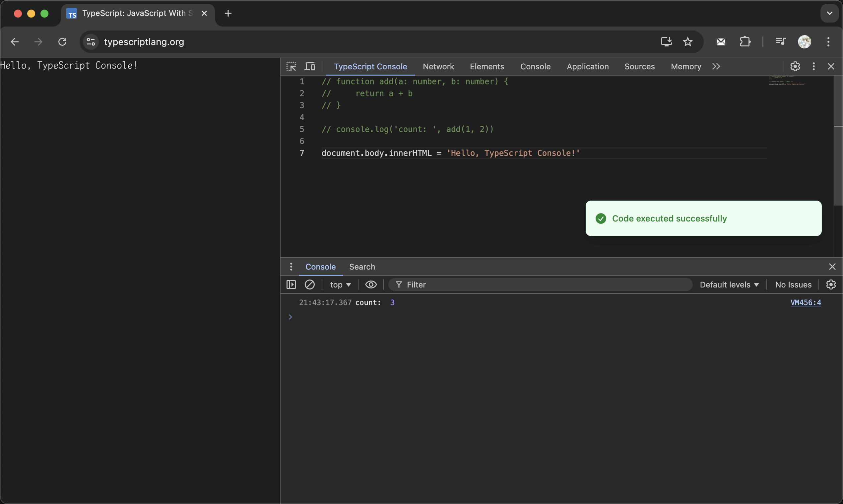The image size is (843, 504).
Task: Open a new browser tab
Action: [x=228, y=13]
